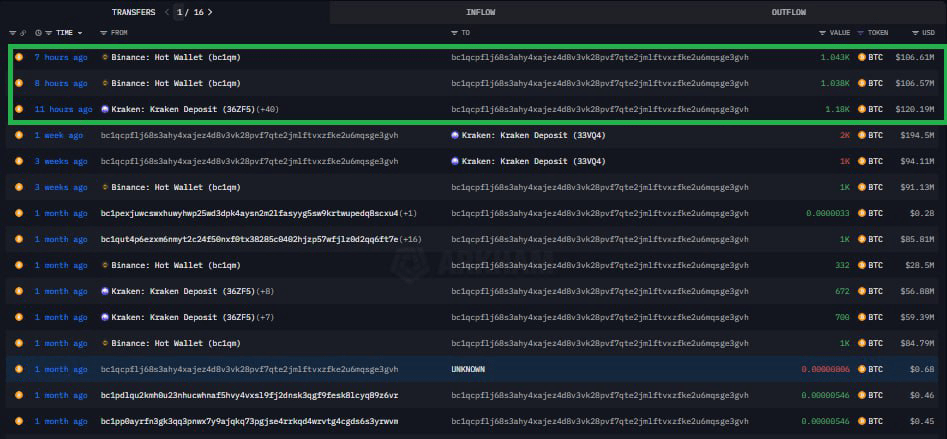Open the TO column filter
Image resolution: width=947 pixels, height=439 pixels.
pos(454,33)
